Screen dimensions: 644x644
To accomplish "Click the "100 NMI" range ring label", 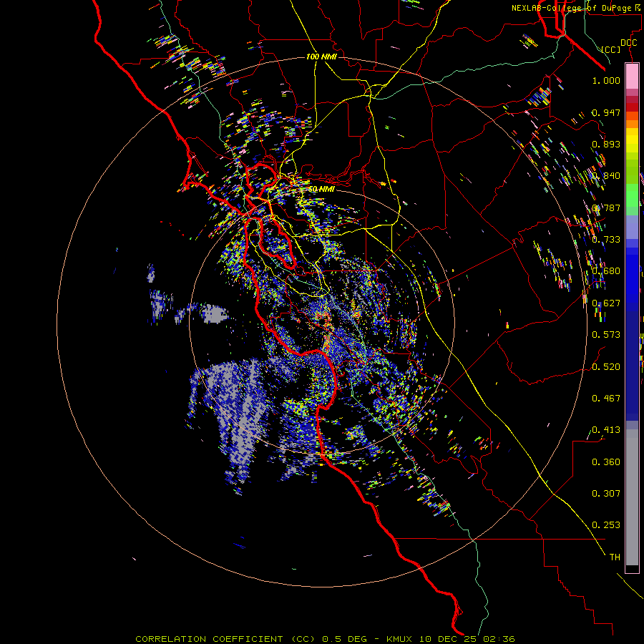I will point(321,57).
